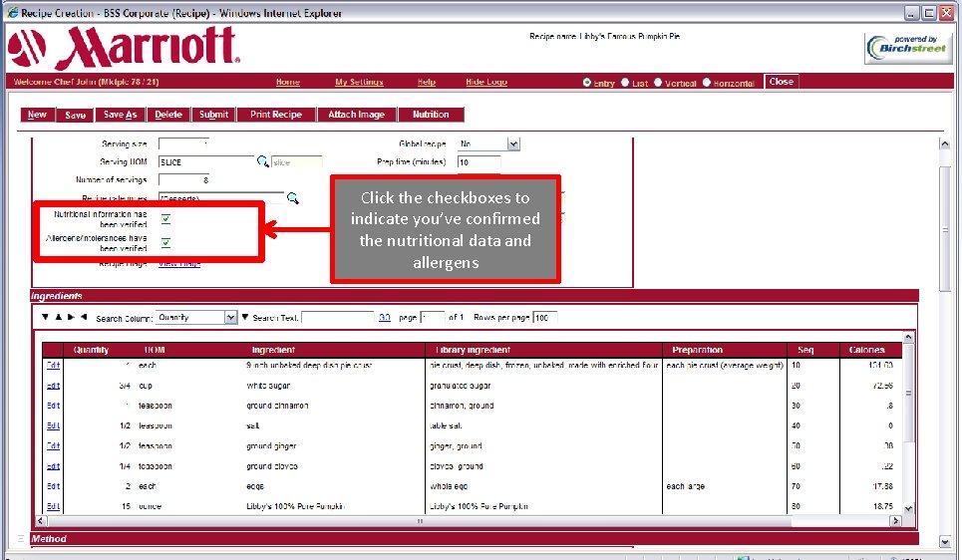The width and height of the screenshot is (962, 560).
Task: Click the Print Recipe button
Action: [276, 115]
